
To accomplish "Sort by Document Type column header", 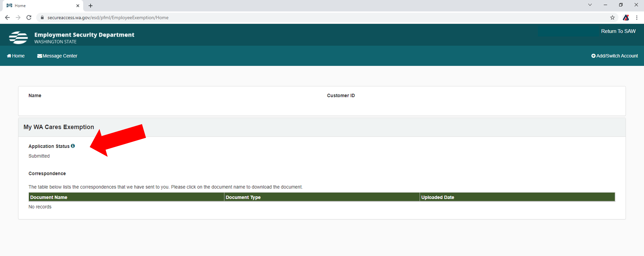I will click(243, 197).
